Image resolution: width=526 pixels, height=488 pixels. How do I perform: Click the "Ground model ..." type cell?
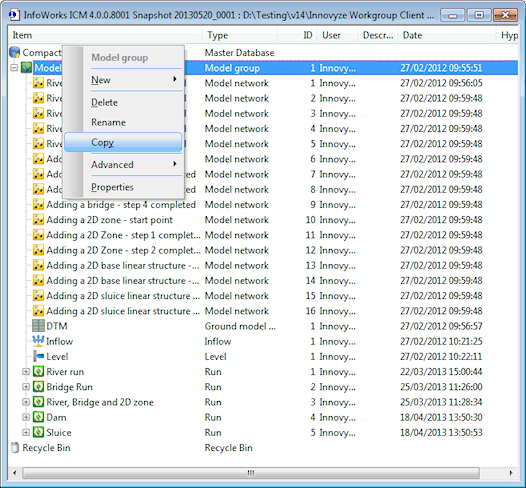pos(240,326)
